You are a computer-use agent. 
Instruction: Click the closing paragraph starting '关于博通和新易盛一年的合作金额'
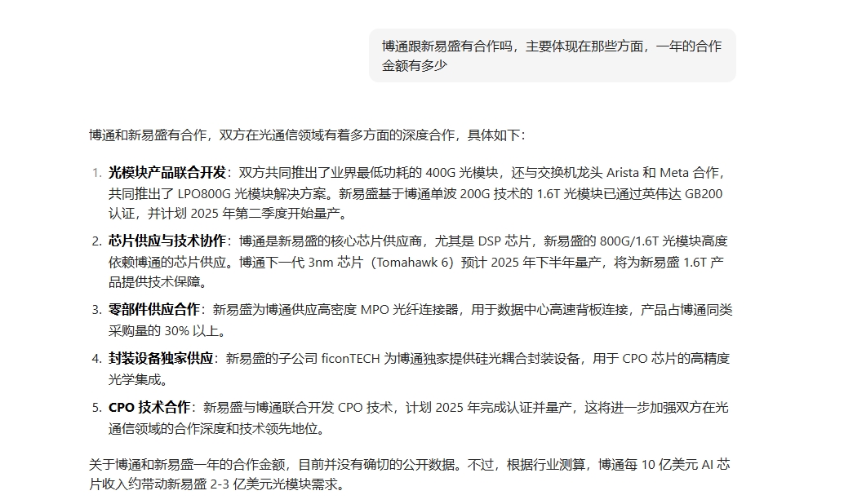pos(410,475)
